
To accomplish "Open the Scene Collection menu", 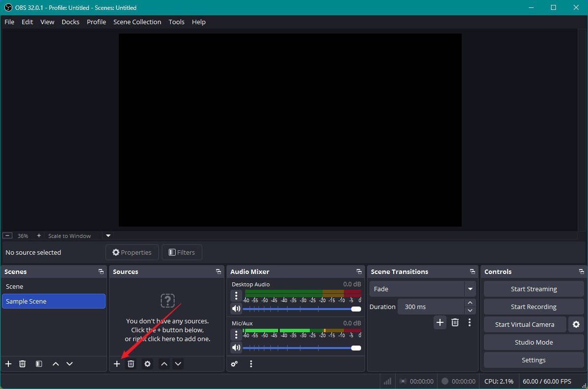I will click(137, 22).
